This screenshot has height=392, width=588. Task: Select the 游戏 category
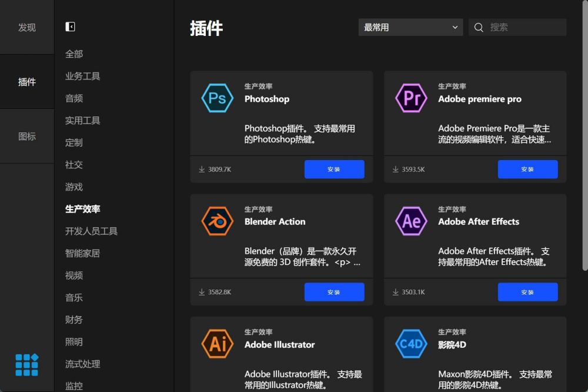click(x=74, y=187)
